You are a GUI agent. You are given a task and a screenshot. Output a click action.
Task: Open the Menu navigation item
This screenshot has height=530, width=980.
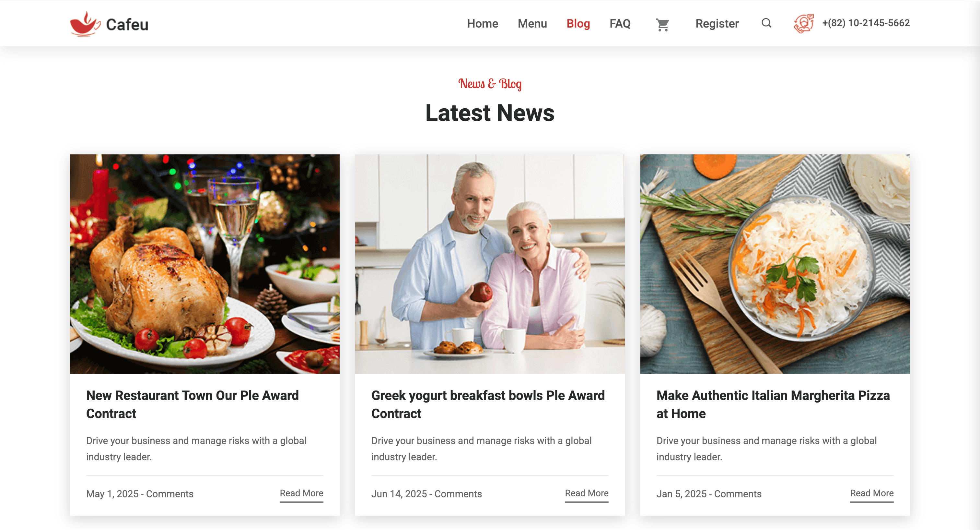click(x=532, y=24)
